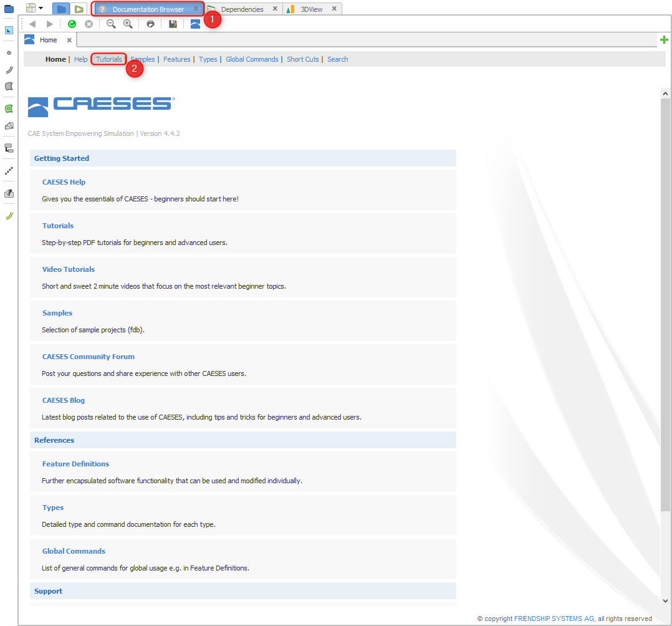The image size is (672, 626).
Task: Open the Feature Definitions link
Action: [76, 464]
